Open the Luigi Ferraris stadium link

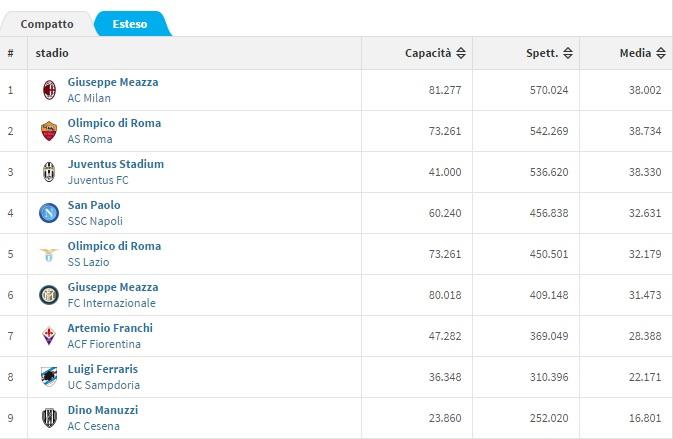click(103, 369)
